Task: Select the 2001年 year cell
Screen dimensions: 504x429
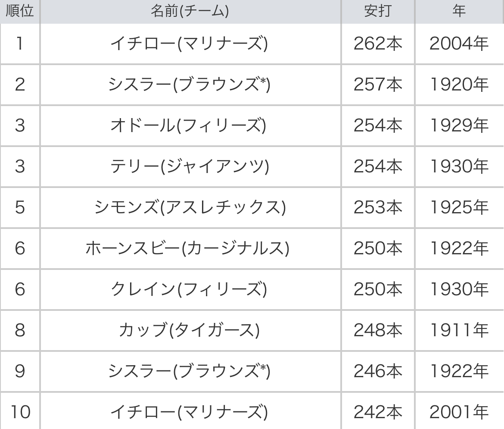Action: (x=459, y=412)
